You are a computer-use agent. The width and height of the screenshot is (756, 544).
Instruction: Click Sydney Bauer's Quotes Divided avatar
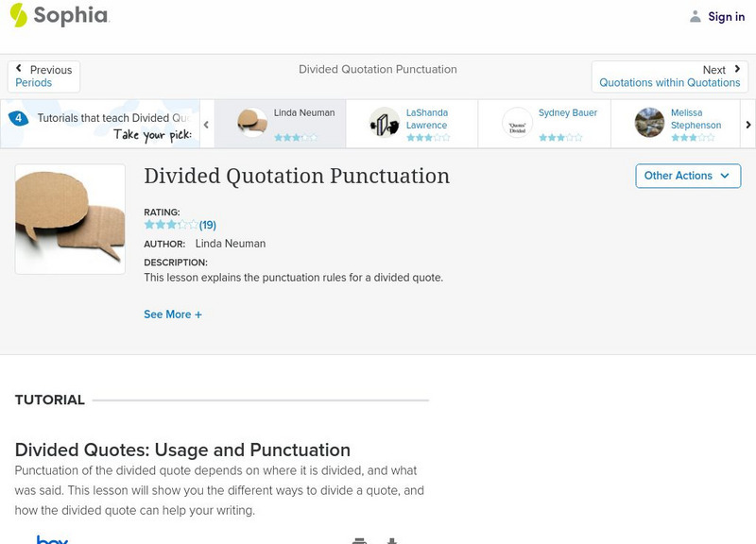517,123
